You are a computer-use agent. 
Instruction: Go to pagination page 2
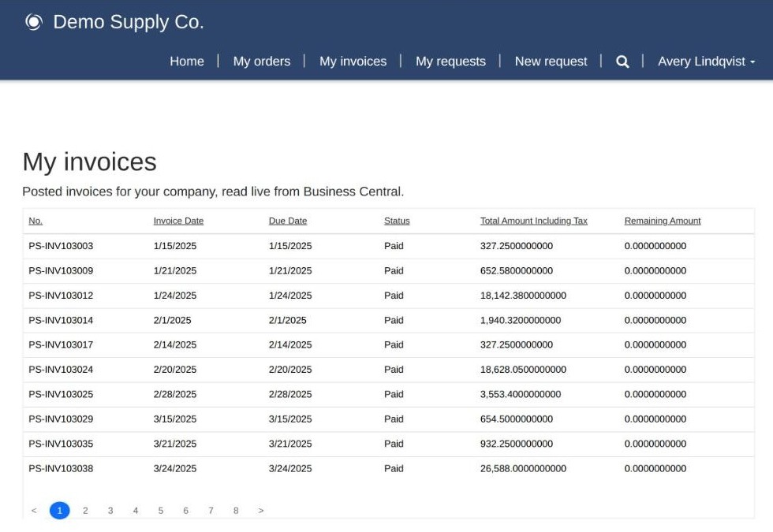tap(85, 511)
